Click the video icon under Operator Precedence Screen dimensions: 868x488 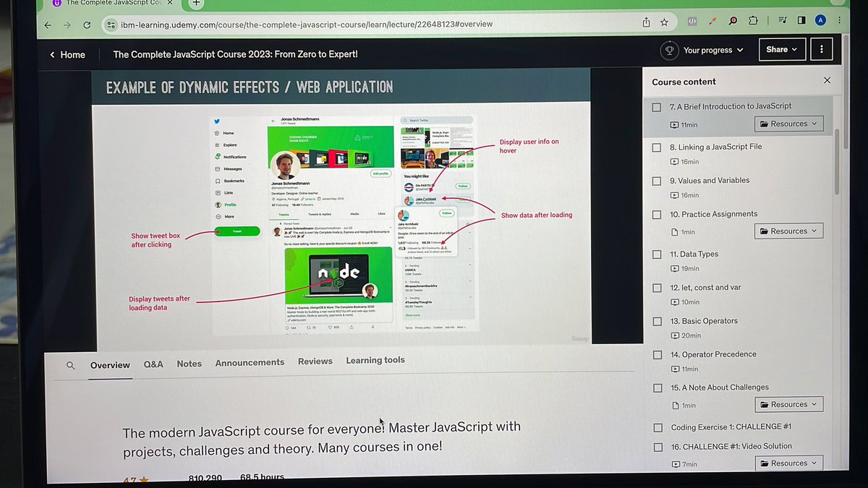pos(674,369)
